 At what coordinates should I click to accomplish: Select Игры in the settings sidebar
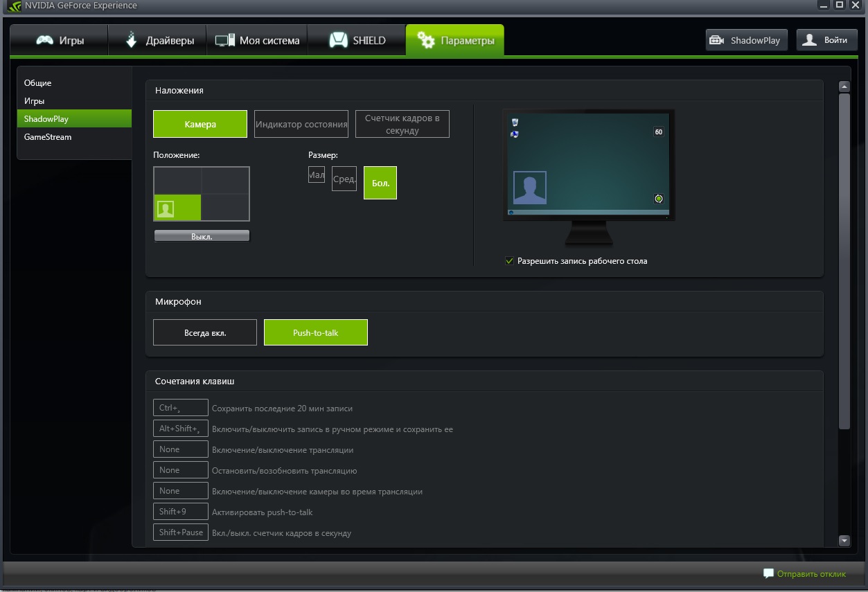pyautogui.click(x=74, y=101)
